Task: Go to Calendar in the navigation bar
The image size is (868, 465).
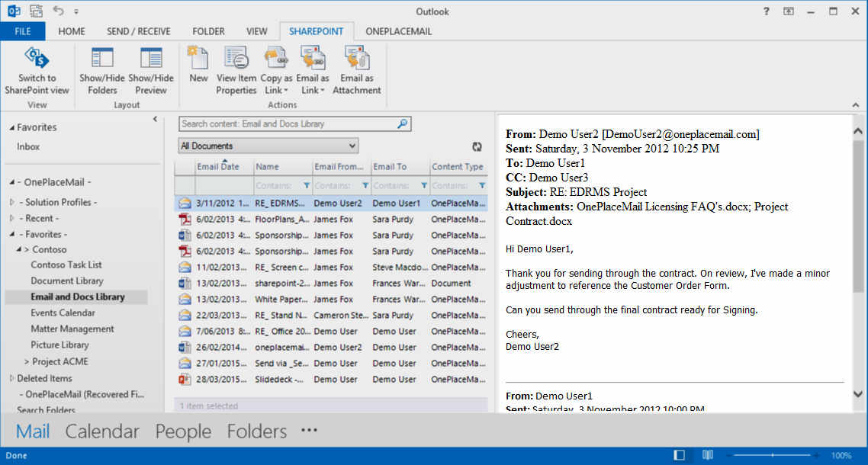Action: (102, 431)
